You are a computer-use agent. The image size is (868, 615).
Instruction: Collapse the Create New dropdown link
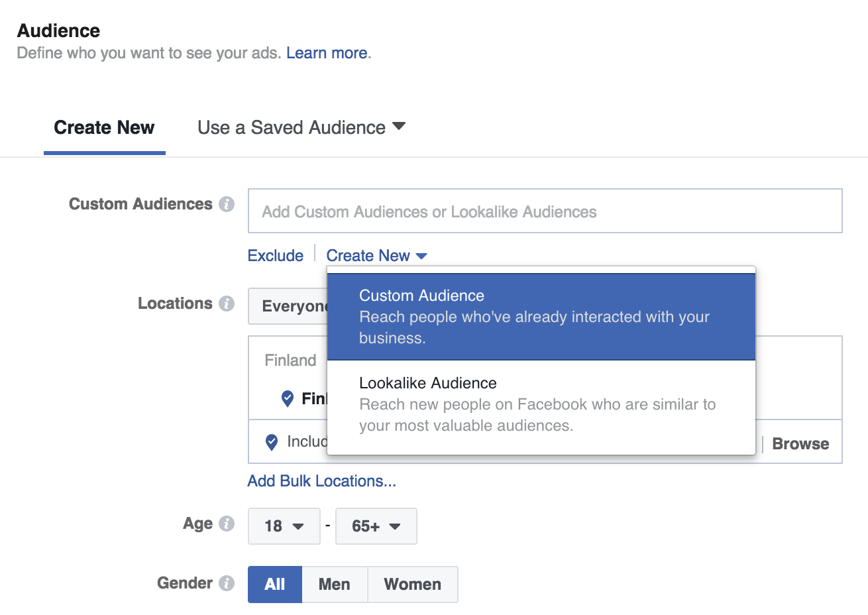pyautogui.click(x=376, y=256)
